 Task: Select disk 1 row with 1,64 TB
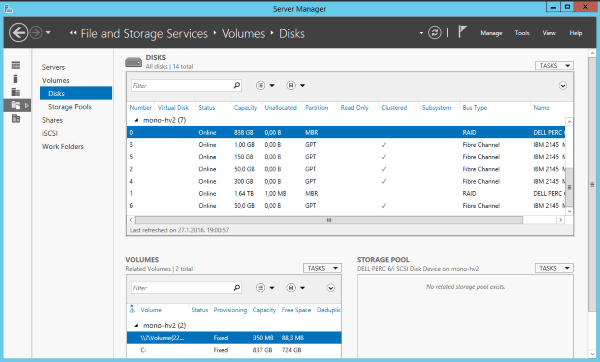pyautogui.click(x=346, y=194)
